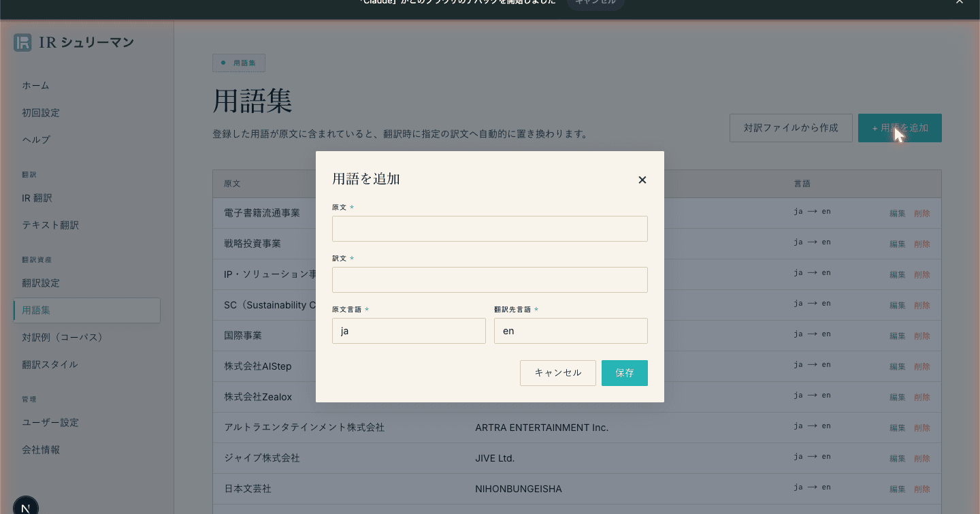The width and height of the screenshot is (980, 514).
Task: Click 編集 for 電子書籍流通事業 row
Action: pyautogui.click(x=898, y=214)
